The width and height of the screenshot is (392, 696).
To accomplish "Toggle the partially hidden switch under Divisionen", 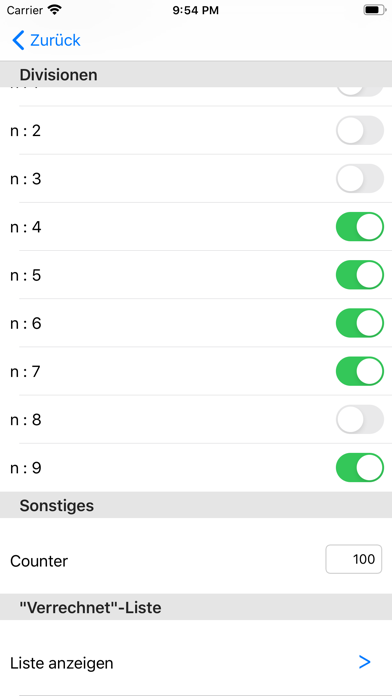I will [x=360, y=91].
